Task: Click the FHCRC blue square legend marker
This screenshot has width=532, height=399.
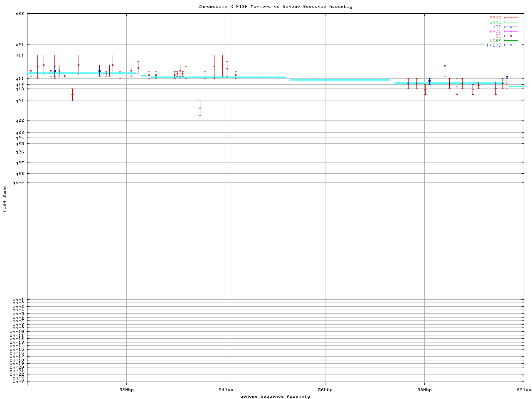Action: pyautogui.click(x=511, y=45)
